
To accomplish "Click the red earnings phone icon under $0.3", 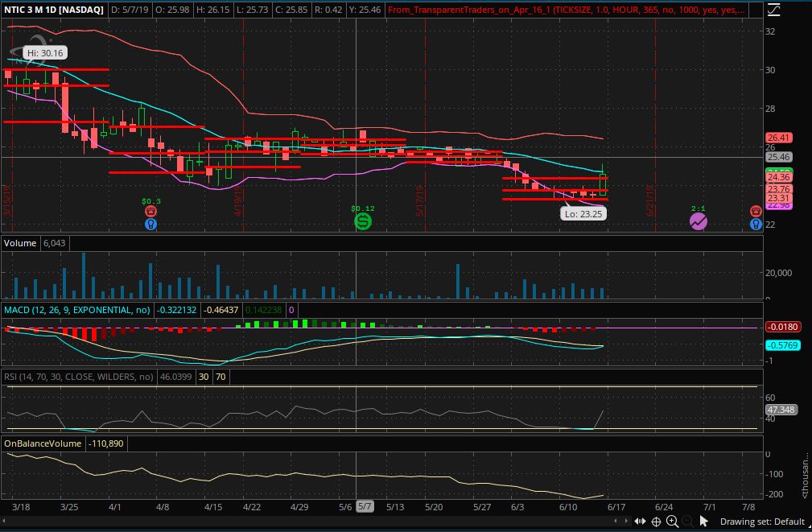I will 150,212.
